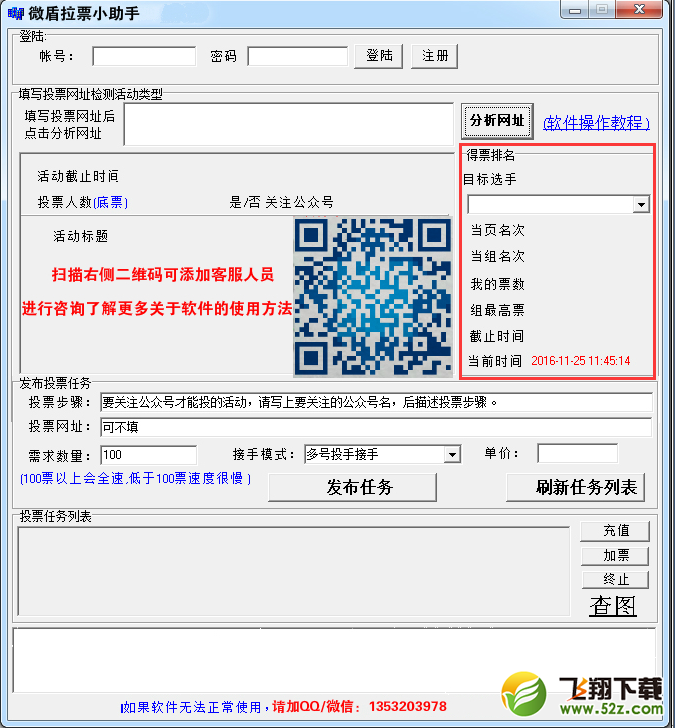Viewport: 675px width, 728px height.
Task: Click the 帐号 input field
Action: [144, 56]
